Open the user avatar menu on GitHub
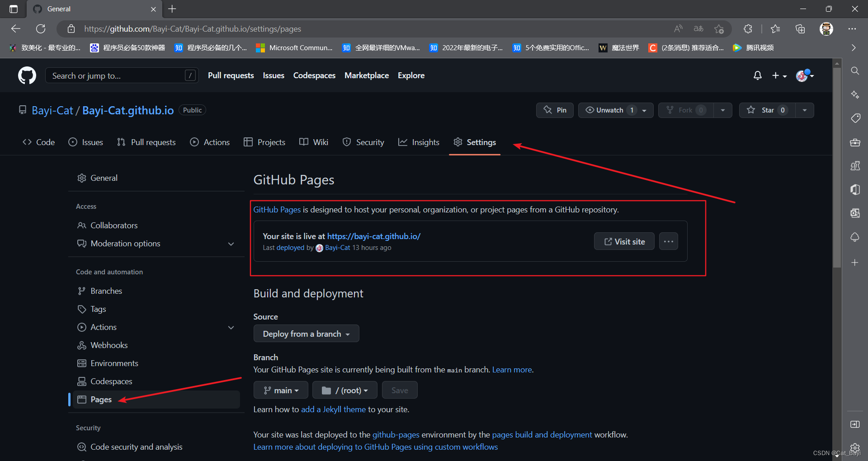The width and height of the screenshot is (868, 461). pos(805,75)
